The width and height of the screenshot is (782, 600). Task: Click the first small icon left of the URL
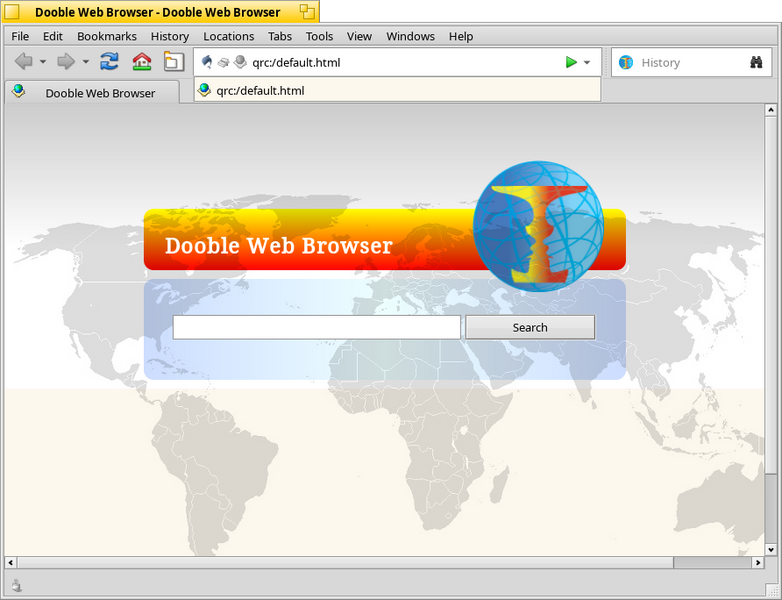click(x=207, y=62)
